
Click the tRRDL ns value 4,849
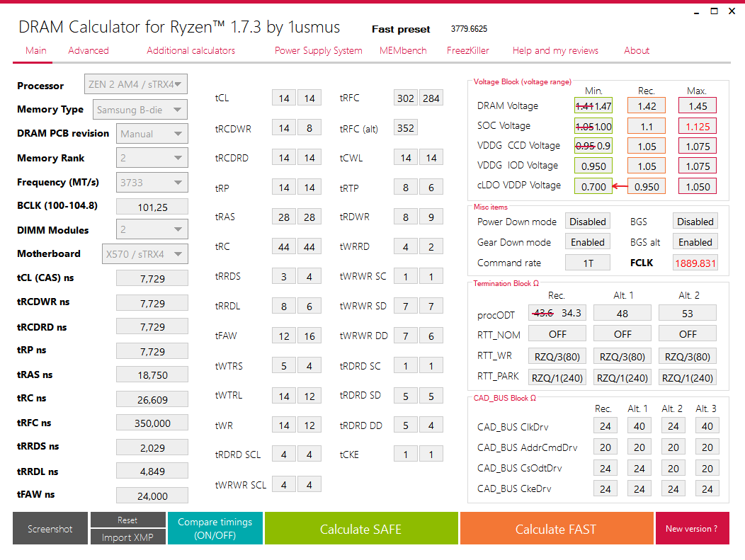click(152, 471)
